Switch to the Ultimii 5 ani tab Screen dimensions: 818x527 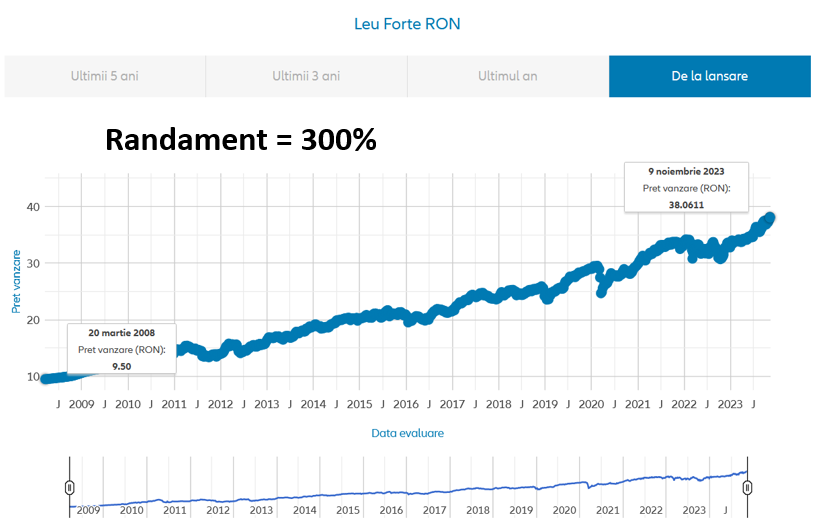click(105, 76)
